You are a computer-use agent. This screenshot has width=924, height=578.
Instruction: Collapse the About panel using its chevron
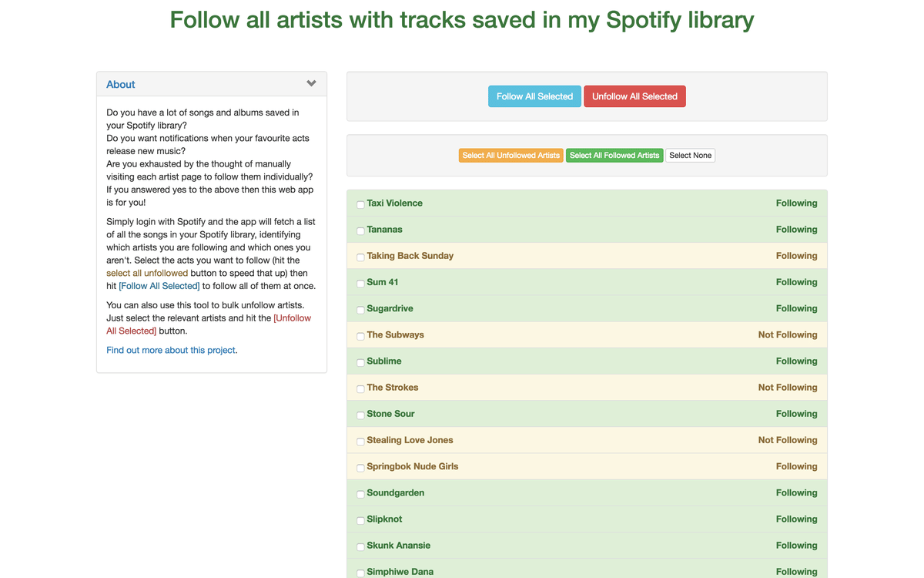click(x=312, y=82)
